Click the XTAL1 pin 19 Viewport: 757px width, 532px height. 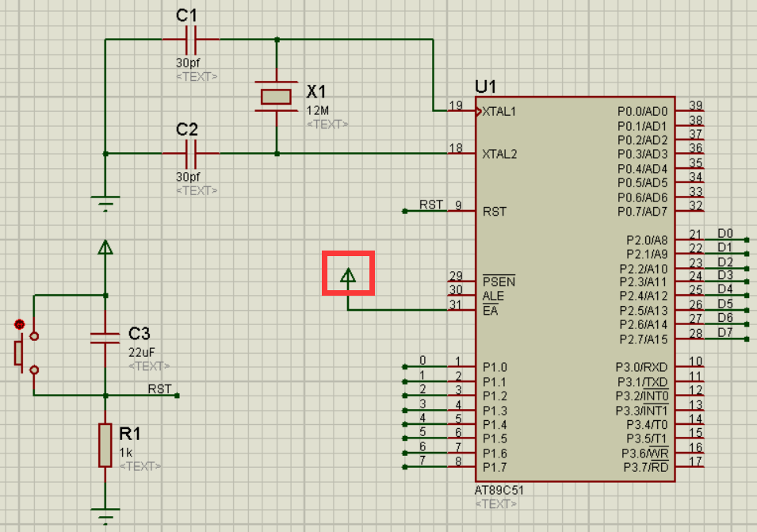(x=461, y=111)
